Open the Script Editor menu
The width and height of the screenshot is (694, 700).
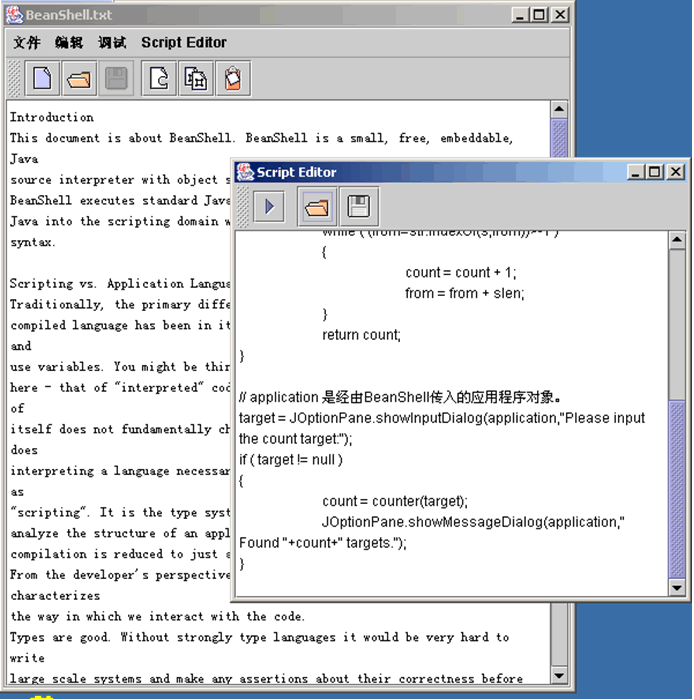pos(184,42)
